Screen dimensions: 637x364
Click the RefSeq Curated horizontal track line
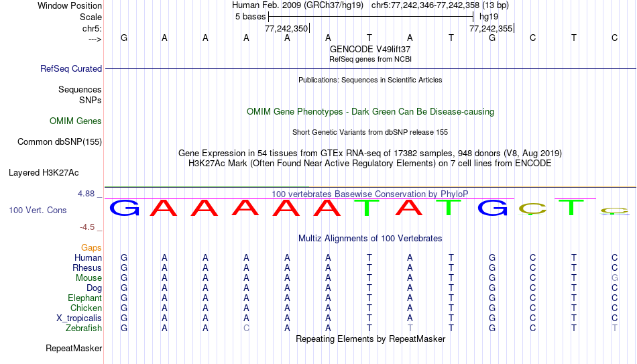pos(370,68)
